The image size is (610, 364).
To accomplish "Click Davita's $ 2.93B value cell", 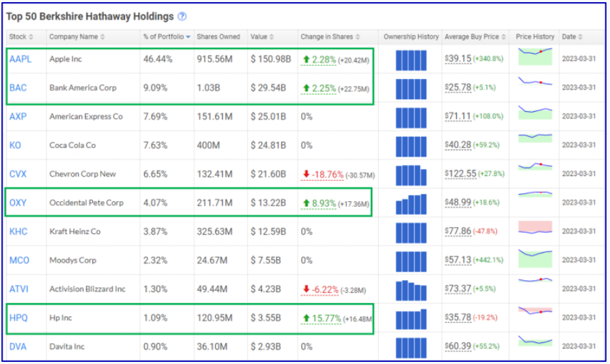I will pyautogui.click(x=266, y=347).
